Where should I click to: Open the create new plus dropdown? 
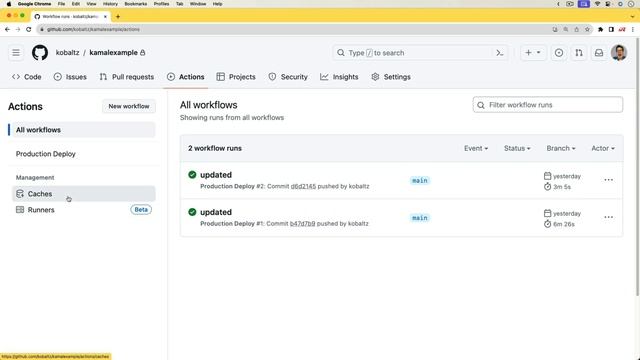533,53
